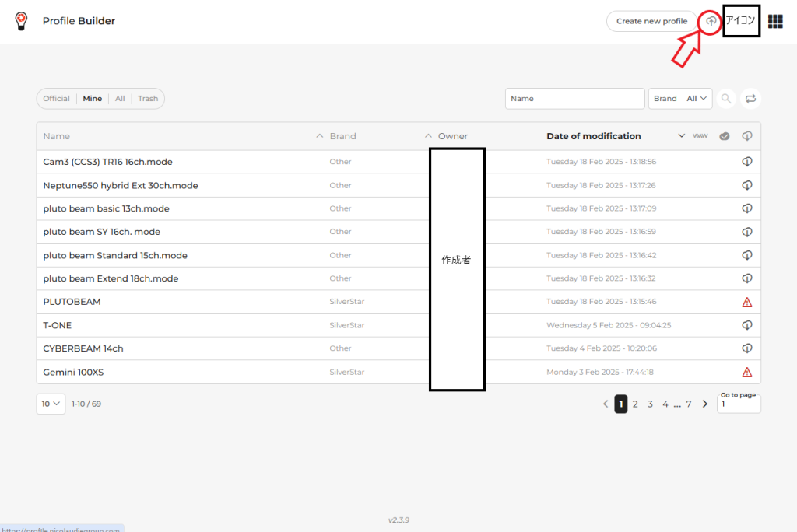Go to page 3
The image size is (797, 532).
tap(650, 404)
